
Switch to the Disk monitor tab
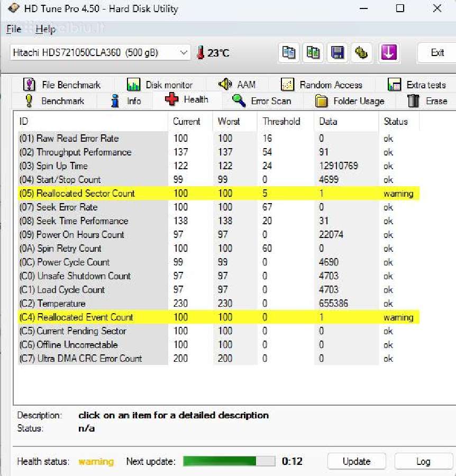tap(160, 85)
